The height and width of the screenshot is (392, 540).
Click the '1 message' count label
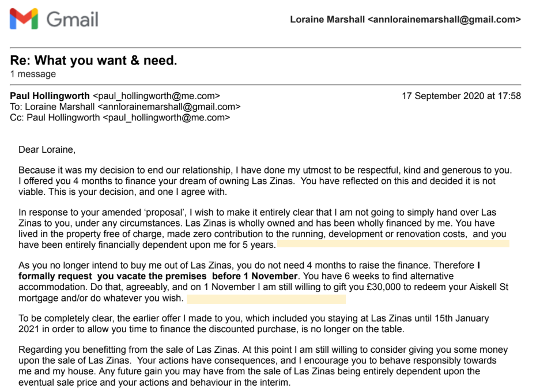click(33, 74)
